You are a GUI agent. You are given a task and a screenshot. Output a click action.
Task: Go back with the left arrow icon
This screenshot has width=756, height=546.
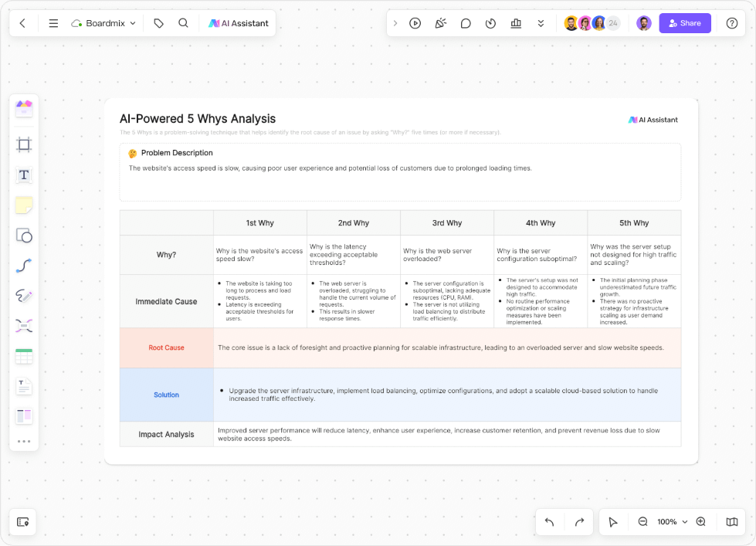22,23
